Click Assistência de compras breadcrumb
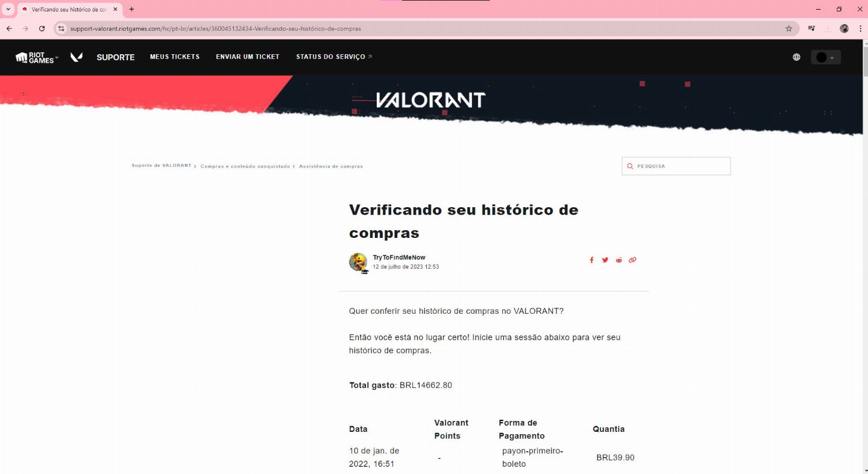This screenshot has height=474, width=868. 331,166
